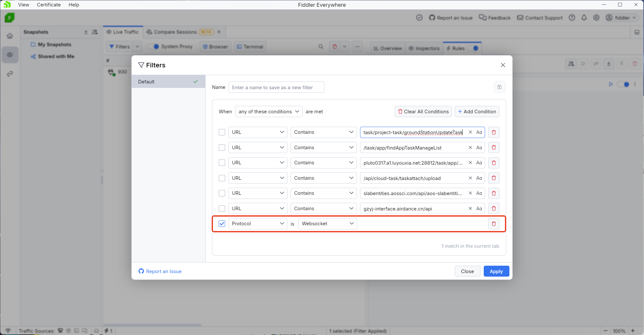
Task: Share snapshots icon in Snapshots panel
Action: pos(95,32)
